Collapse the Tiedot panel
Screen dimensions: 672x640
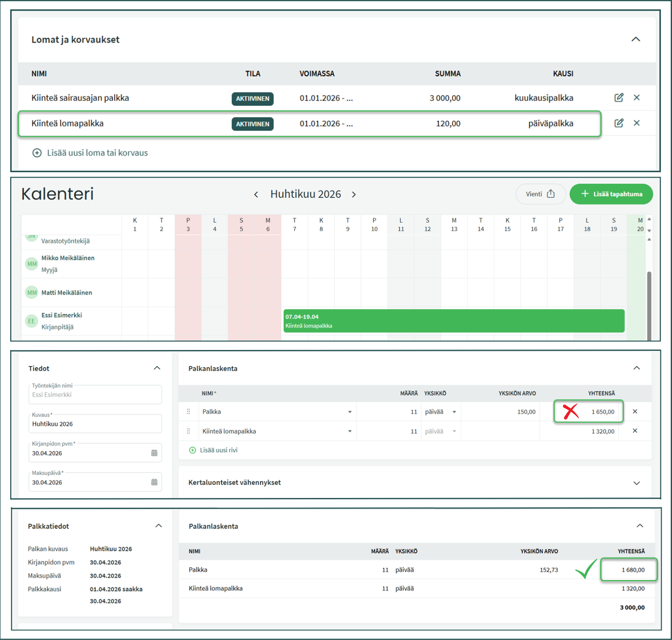click(157, 368)
